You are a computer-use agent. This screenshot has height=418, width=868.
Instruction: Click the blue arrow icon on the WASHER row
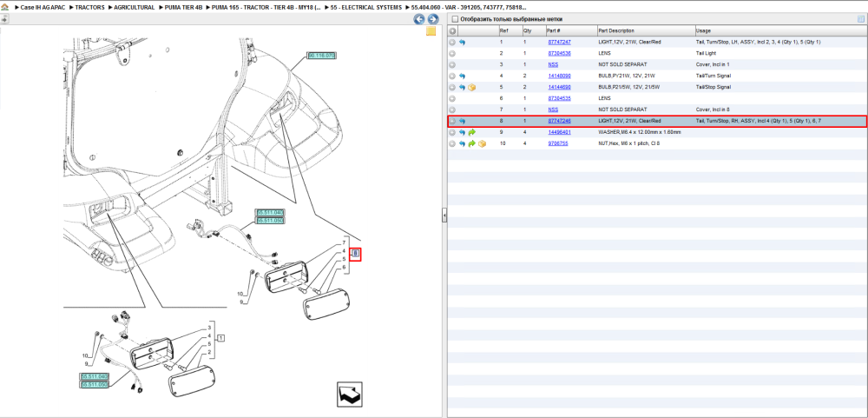pyautogui.click(x=463, y=132)
